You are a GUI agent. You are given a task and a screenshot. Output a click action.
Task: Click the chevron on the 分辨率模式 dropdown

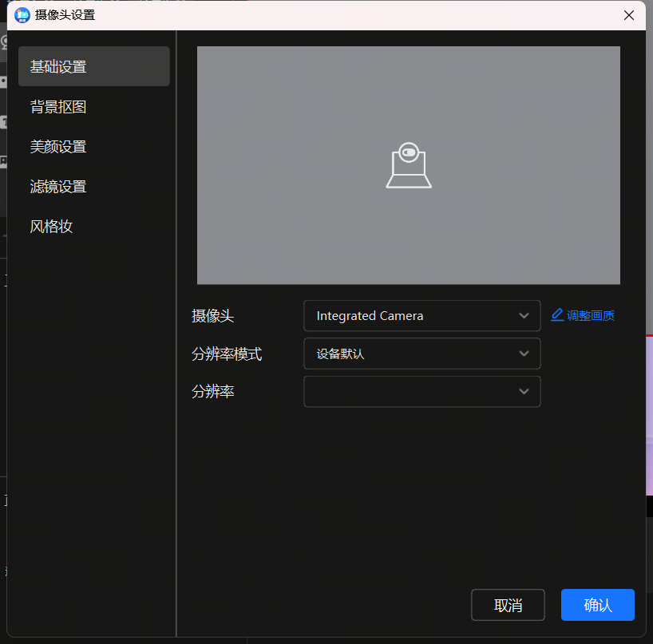click(524, 354)
